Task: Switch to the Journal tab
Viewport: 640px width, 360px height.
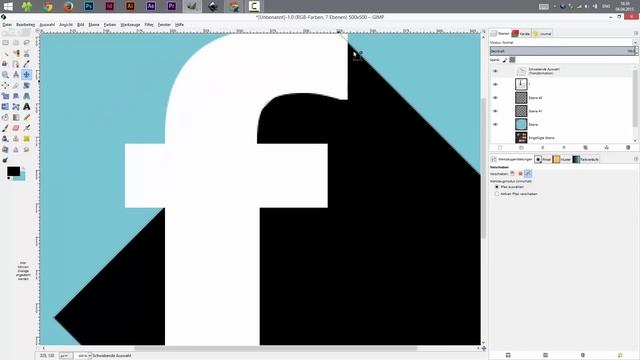Action: point(542,33)
